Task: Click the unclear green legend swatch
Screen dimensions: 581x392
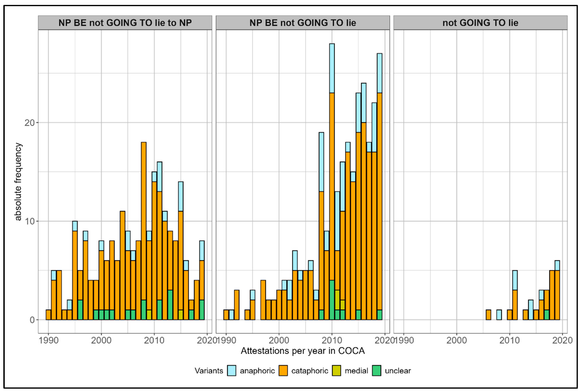Action: [377, 371]
